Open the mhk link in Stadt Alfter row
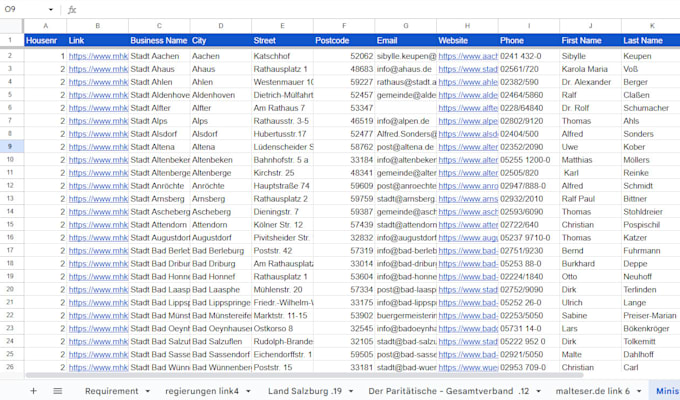This screenshot has width=680, height=400. pos(98,108)
